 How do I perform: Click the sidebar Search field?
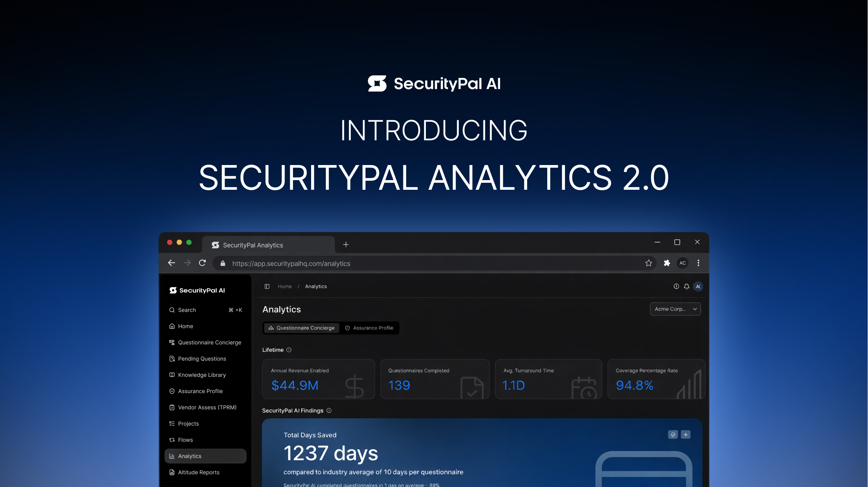pos(205,310)
